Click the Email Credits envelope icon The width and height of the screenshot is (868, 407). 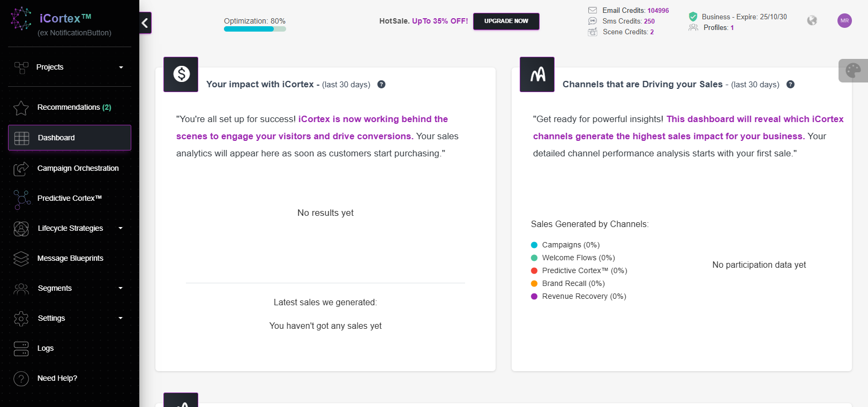tap(593, 10)
